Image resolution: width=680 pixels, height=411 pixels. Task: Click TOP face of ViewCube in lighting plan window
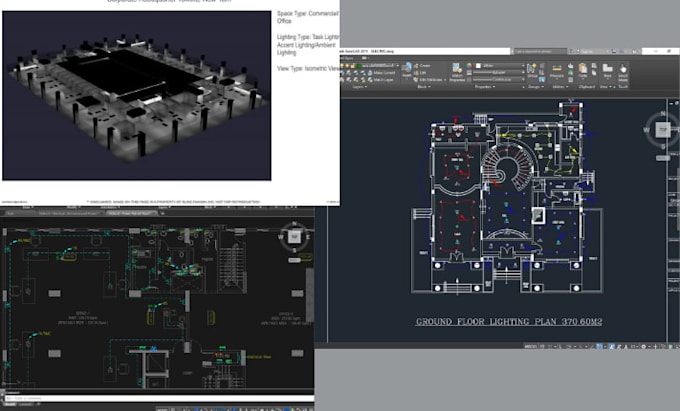point(663,130)
